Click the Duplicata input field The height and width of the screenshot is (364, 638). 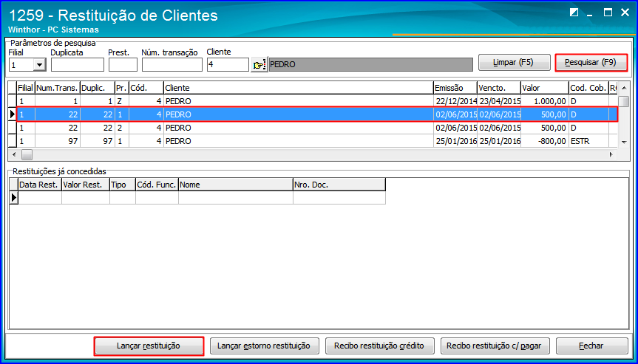pyautogui.click(x=78, y=64)
